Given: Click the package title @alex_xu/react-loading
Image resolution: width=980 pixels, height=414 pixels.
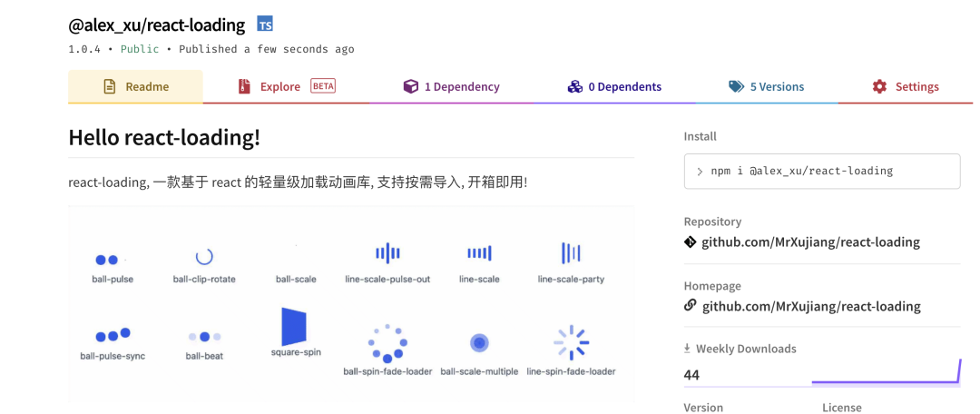Looking at the screenshot, I should [x=157, y=25].
